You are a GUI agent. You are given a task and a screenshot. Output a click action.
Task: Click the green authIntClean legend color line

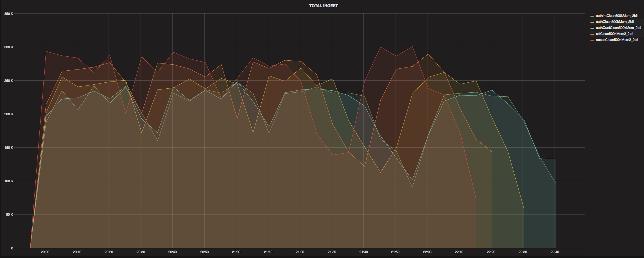coord(592,16)
